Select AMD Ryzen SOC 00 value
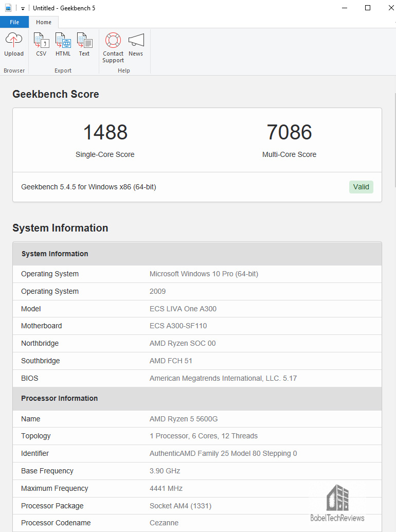The image size is (396, 532). tap(183, 343)
